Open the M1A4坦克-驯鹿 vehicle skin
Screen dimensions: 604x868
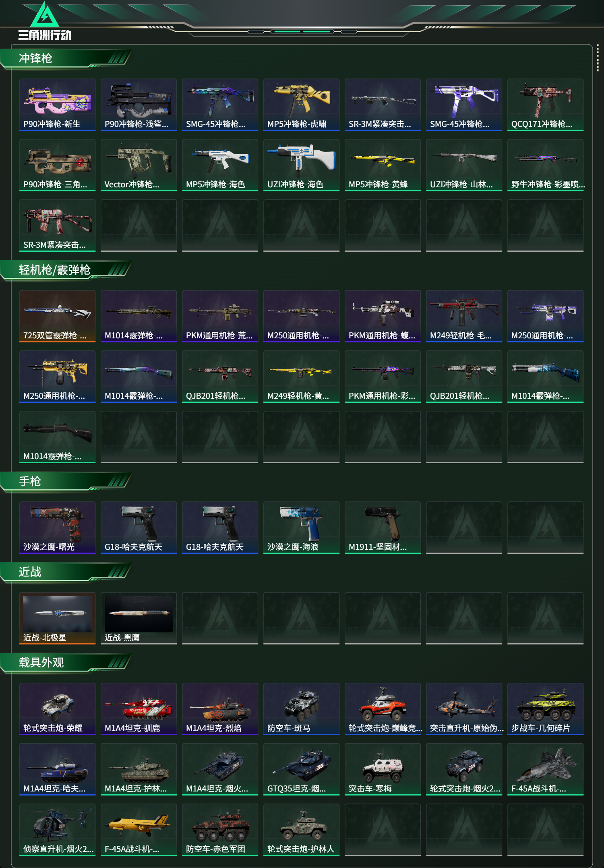[139, 709]
